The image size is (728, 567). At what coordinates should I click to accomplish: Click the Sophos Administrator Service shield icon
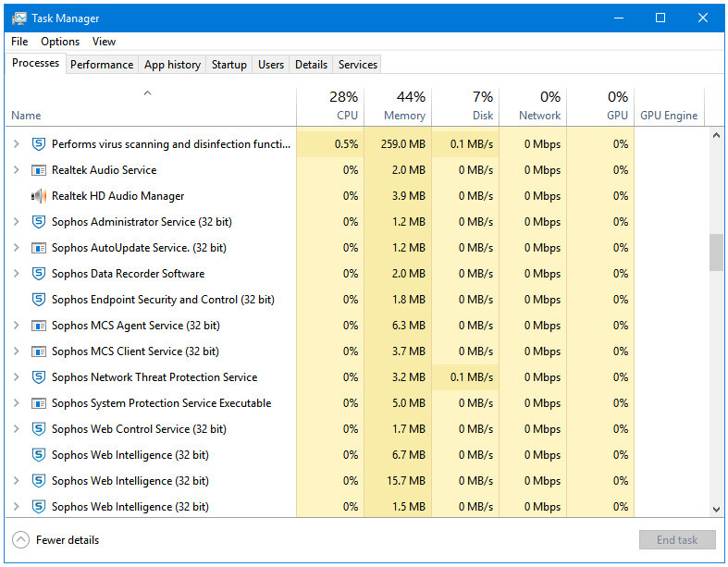point(39,222)
